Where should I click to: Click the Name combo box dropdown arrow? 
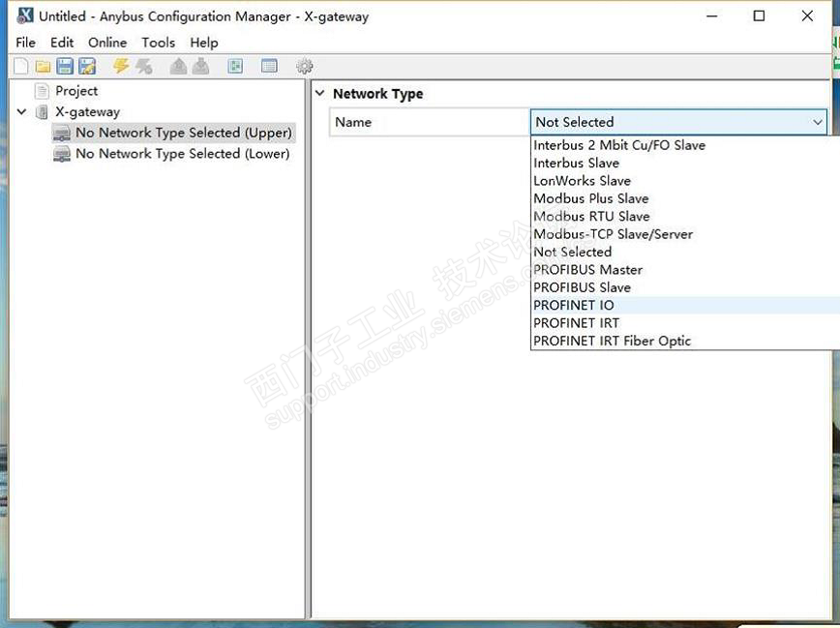point(818,122)
